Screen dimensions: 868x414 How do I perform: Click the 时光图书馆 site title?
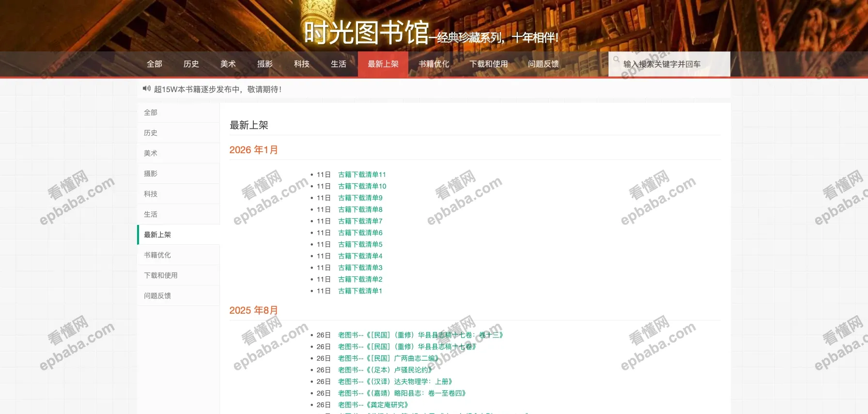pos(366,33)
